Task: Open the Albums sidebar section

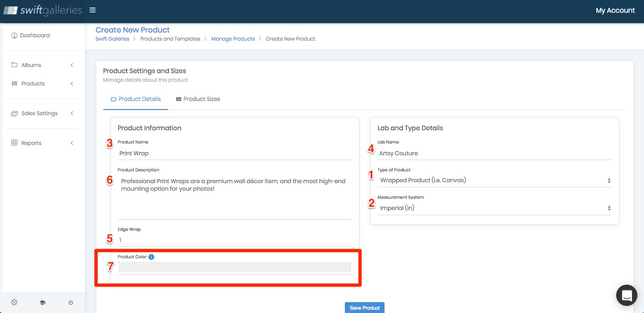Action: point(31,65)
